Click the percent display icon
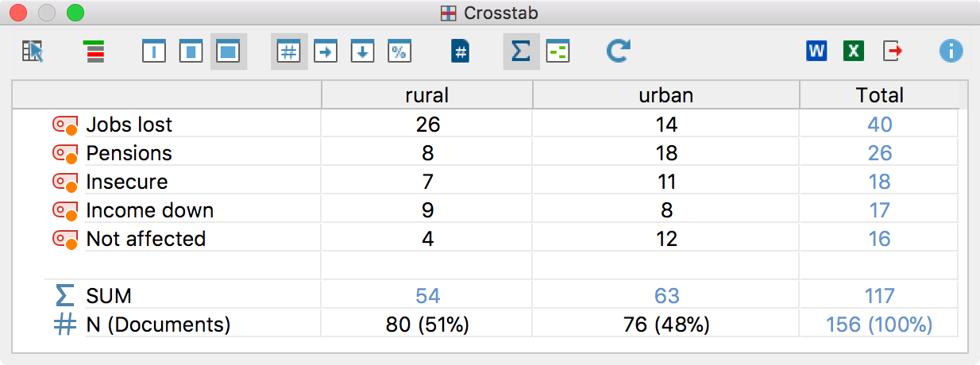The image size is (980, 365). pyautogui.click(x=399, y=52)
